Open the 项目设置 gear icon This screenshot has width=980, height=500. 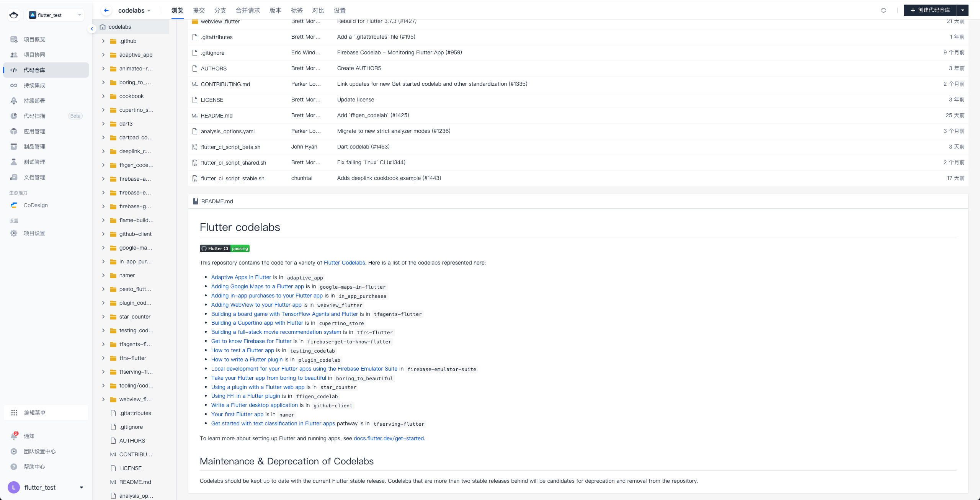point(14,233)
